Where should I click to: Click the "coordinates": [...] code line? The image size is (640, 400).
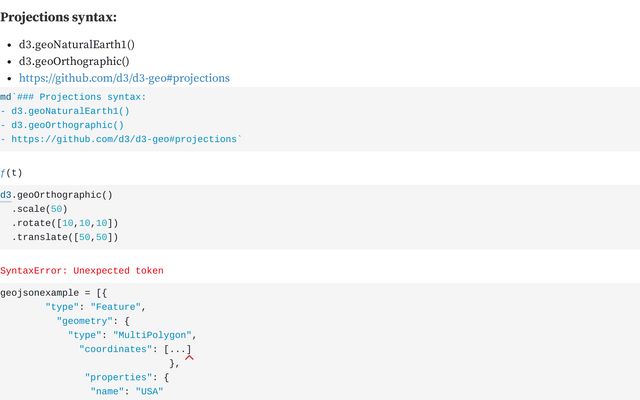click(135, 349)
